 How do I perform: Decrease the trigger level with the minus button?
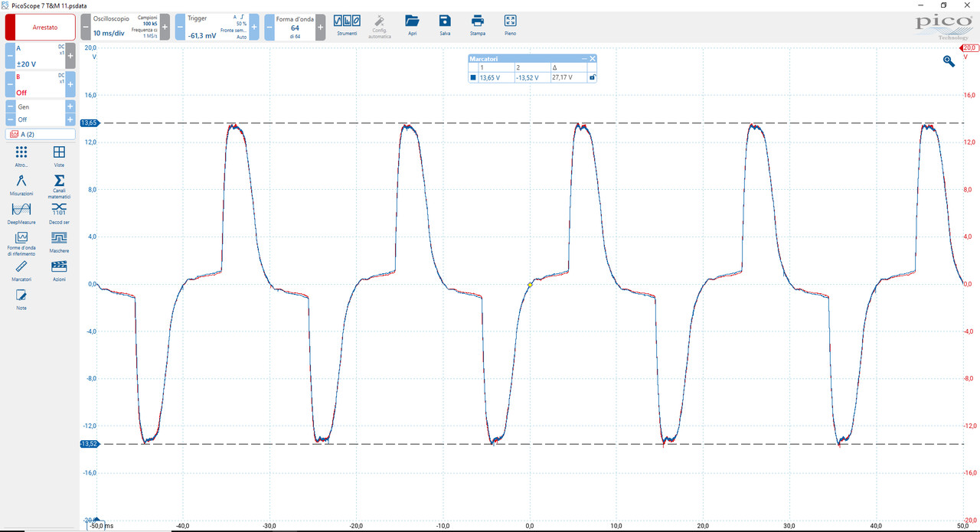point(180,27)
